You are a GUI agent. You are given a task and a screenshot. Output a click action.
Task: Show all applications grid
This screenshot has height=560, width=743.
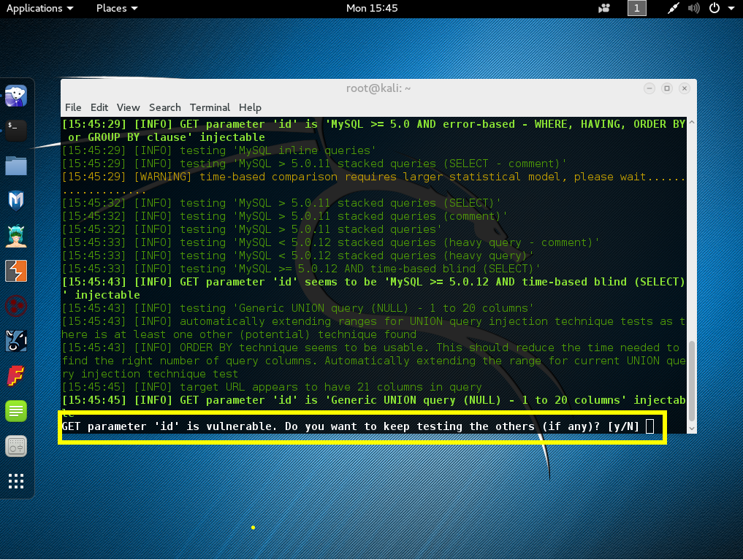click(16, 481)
